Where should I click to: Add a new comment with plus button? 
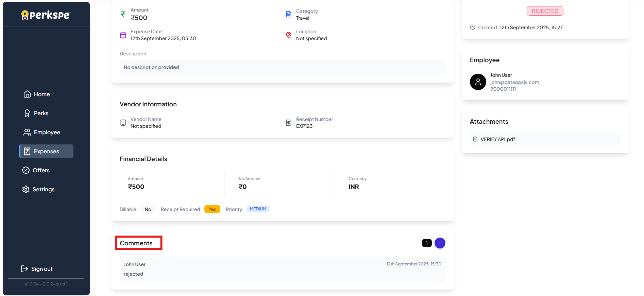pos(440,243)
